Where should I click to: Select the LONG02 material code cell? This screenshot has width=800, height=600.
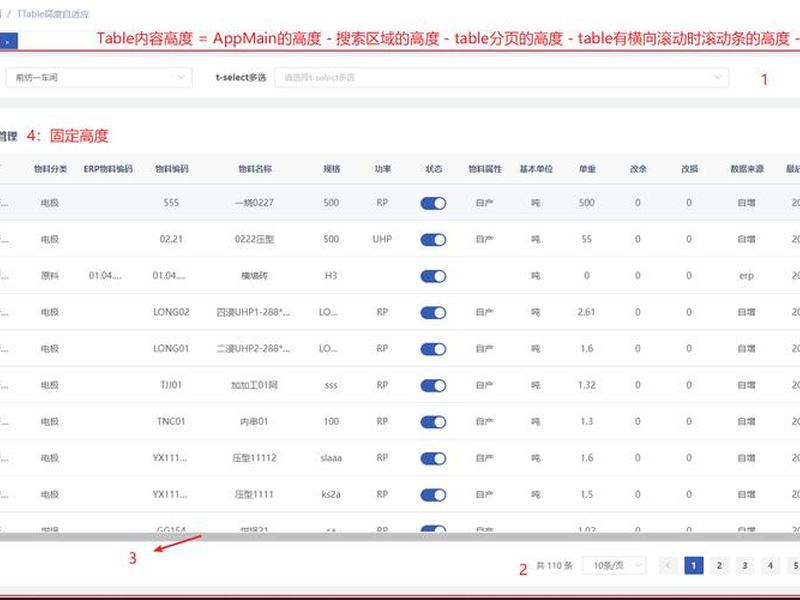click(x=171, y=312)
